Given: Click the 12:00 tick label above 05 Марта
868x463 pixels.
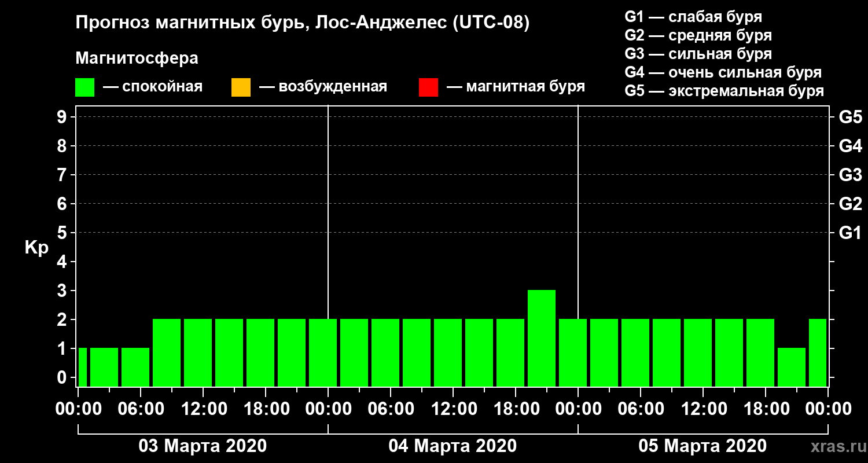Looking at the screenshot, I should 703,409.
